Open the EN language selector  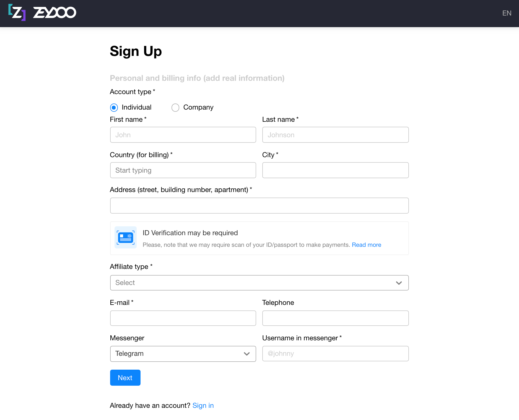507,13
